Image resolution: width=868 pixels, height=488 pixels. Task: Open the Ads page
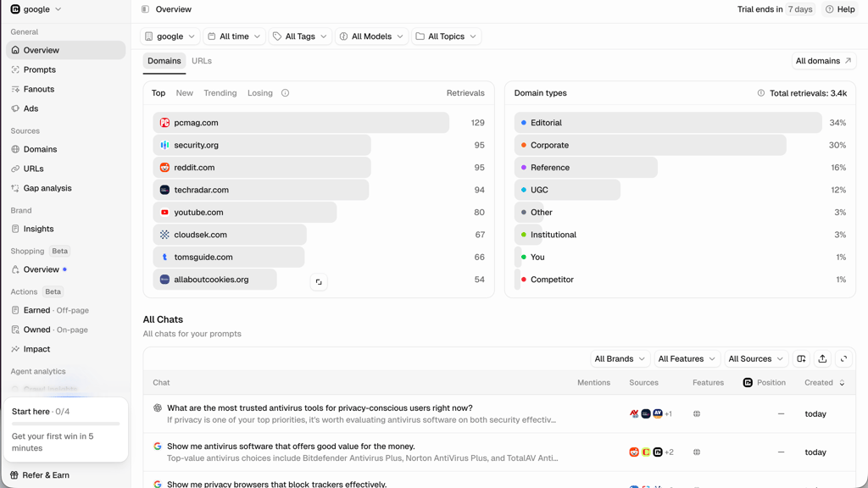click(x=66, y=108)
